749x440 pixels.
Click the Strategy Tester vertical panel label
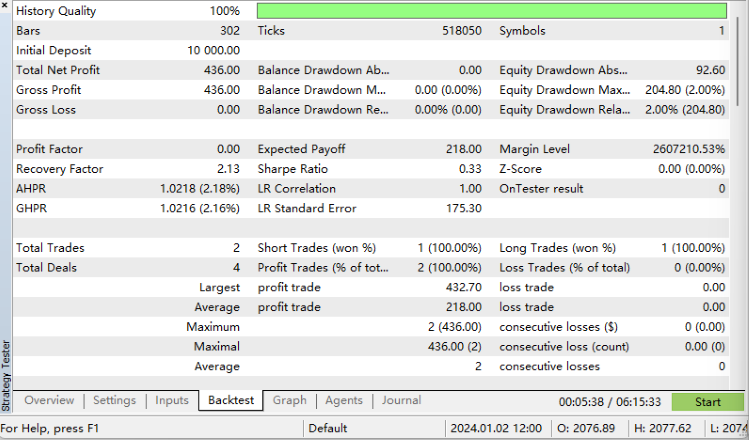(x=6, y=376)
